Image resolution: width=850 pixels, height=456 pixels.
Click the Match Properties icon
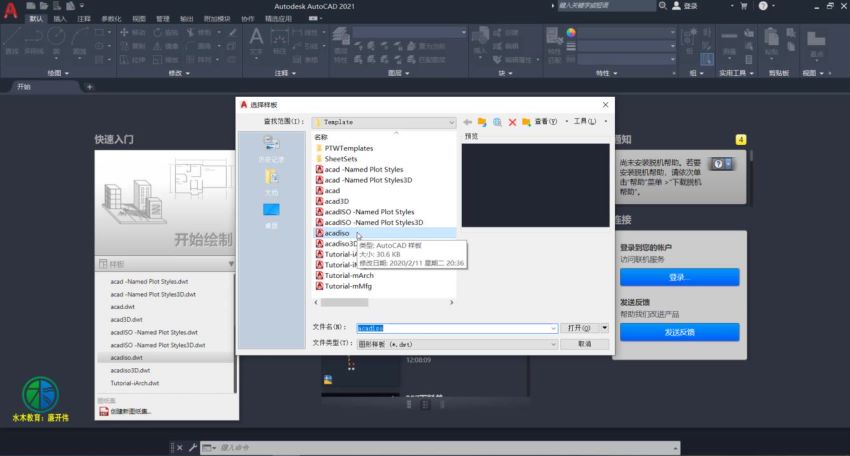point(553,43)
